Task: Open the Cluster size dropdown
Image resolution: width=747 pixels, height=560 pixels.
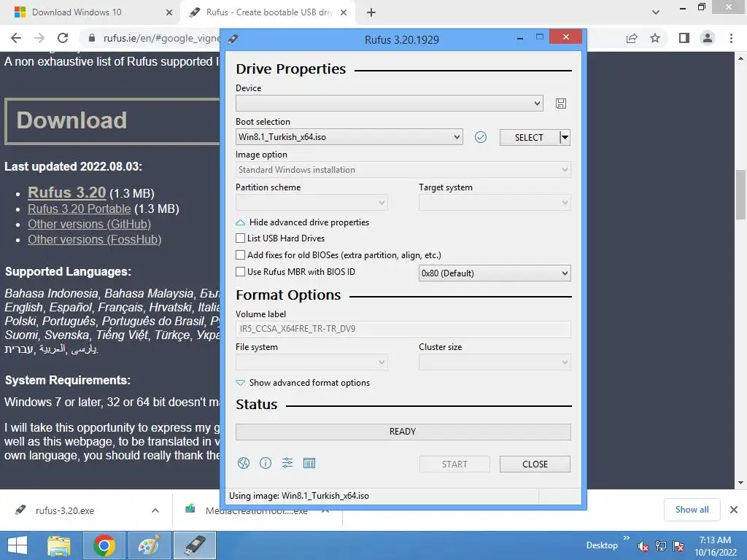Action: point(495,362)
